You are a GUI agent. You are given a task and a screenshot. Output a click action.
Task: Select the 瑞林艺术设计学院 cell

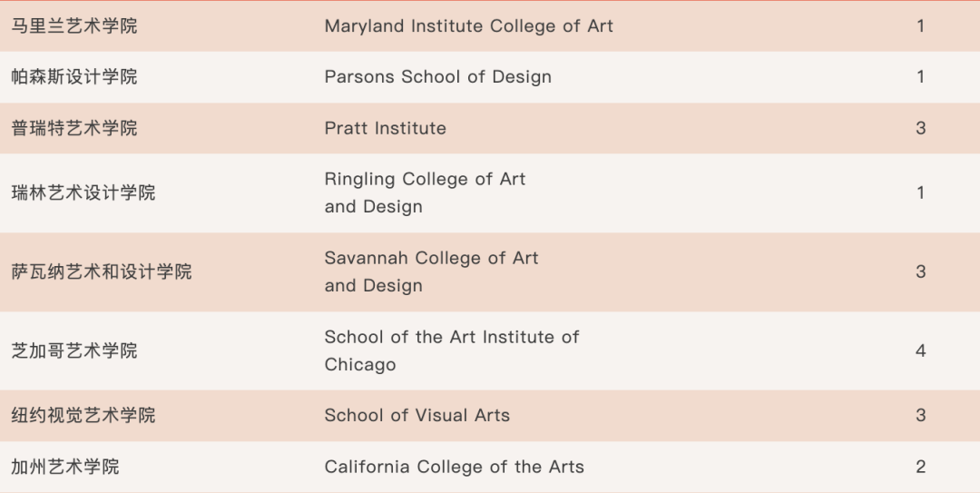pos(83,192)
